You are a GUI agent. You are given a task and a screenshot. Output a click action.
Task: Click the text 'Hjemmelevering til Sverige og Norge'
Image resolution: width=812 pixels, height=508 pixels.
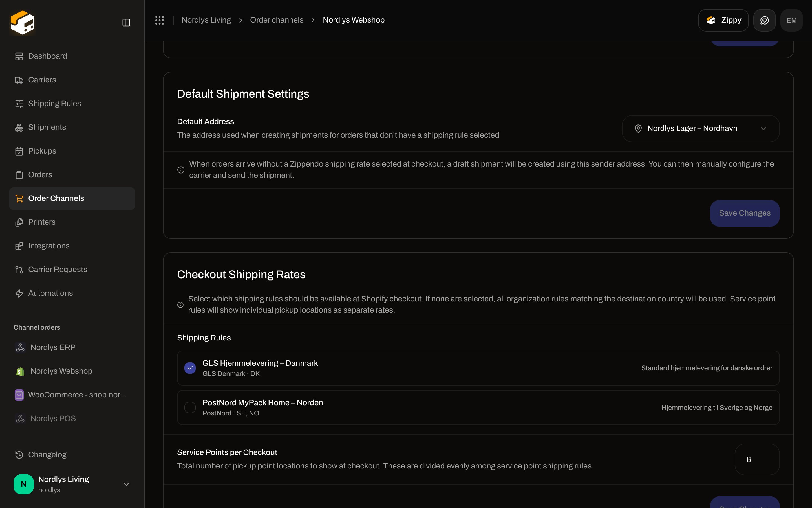pyautogui.click(x=717, y=408)
